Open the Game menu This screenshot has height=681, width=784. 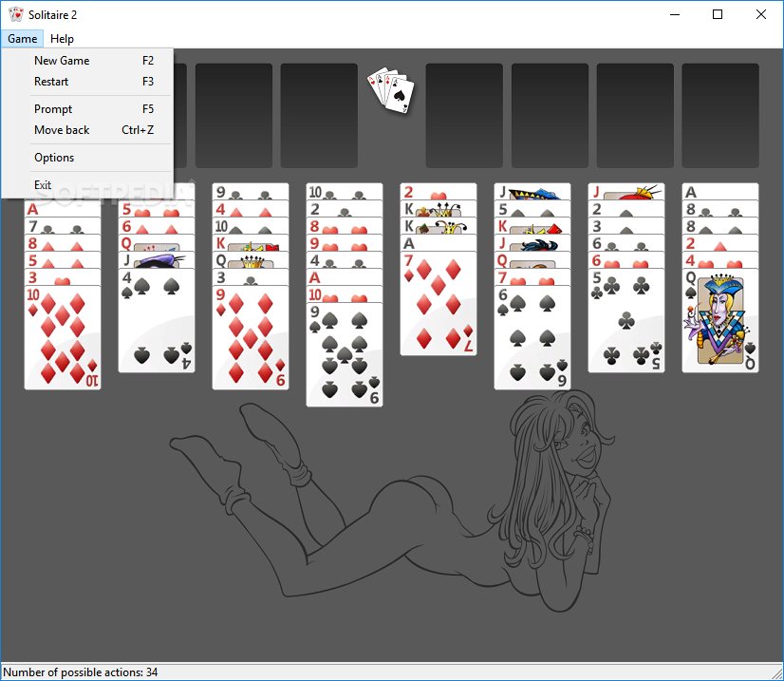click(x=22, y=39)
